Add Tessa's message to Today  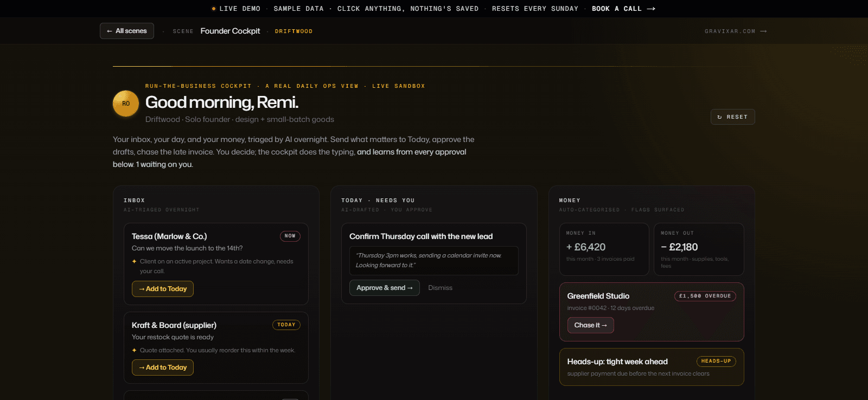pyautogui.click(x=163, y=289)
